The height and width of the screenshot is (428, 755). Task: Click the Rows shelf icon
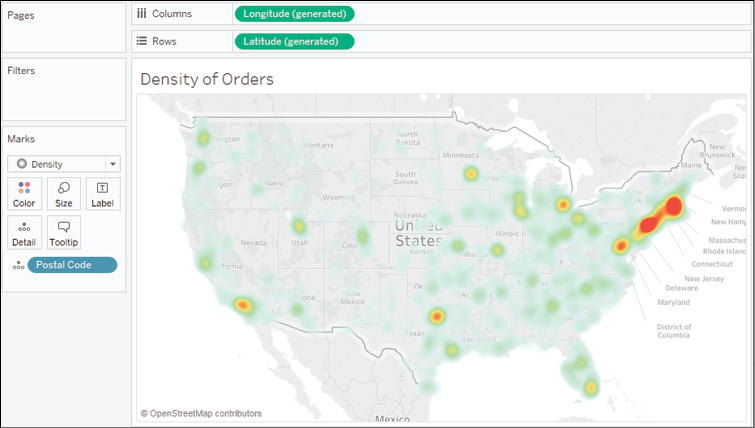pos(141,41)
